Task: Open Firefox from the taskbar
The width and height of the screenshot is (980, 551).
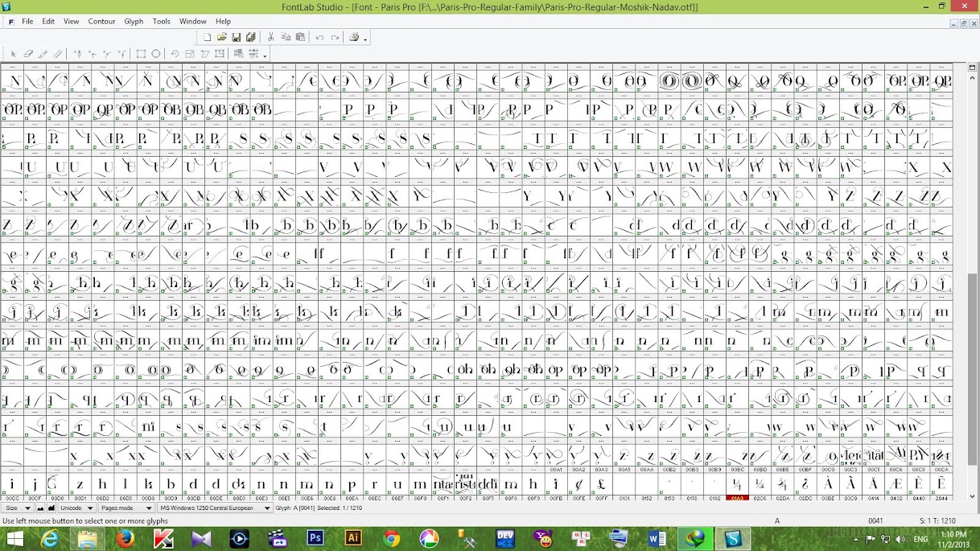Action: [125, 539]
